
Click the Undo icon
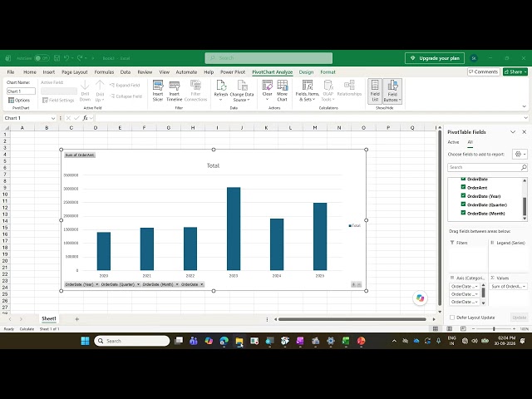(66, 58)
